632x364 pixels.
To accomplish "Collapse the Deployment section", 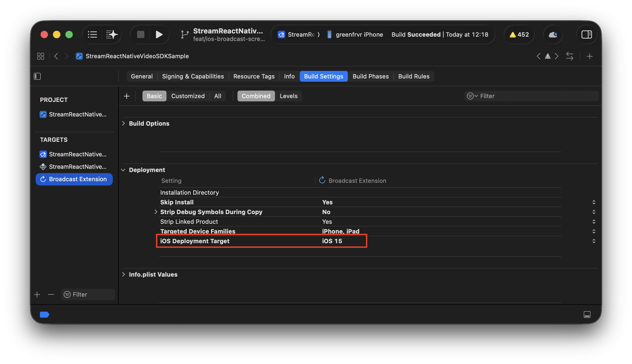I will click(x=123, y=170).
